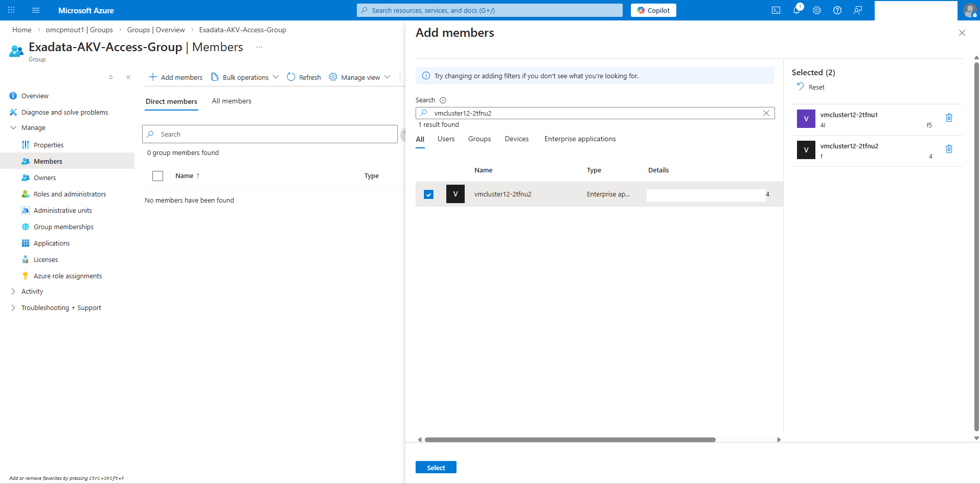Uncheck the vmcluster12-2tfnu2 search result
Viewport: 980px width, 484px height.
(x=428, y=194)
